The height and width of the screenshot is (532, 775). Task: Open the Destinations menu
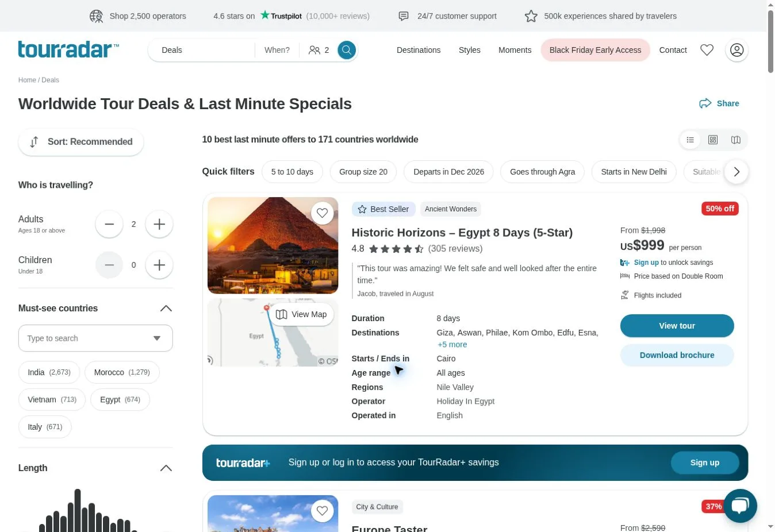point(419,50)
